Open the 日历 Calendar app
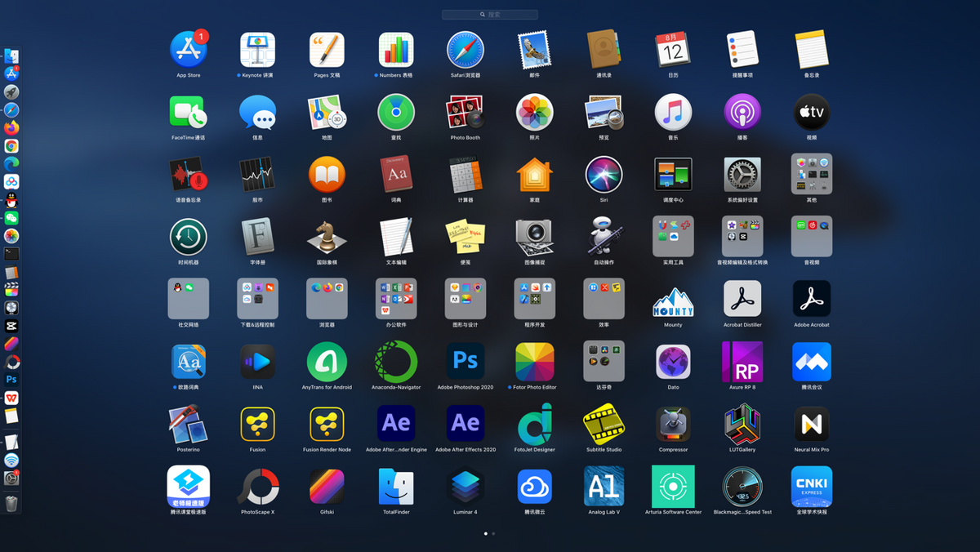Image resolution: width=980 pixels, height=552 pixels. [673, 49]
